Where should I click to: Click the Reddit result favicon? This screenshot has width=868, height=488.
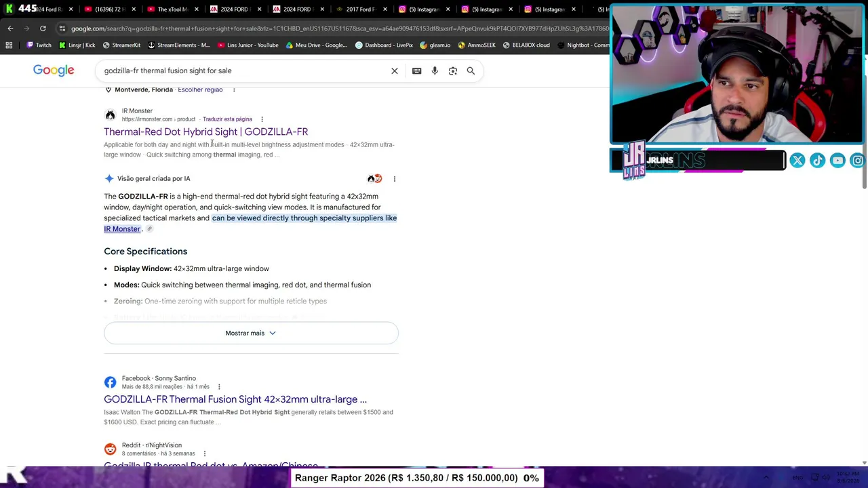(110, 449)
